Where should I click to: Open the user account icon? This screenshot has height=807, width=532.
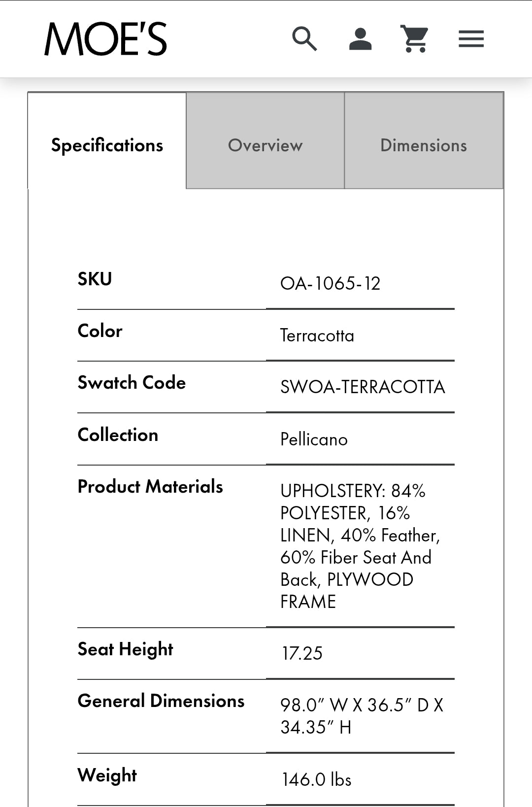[x=360, y=39]
